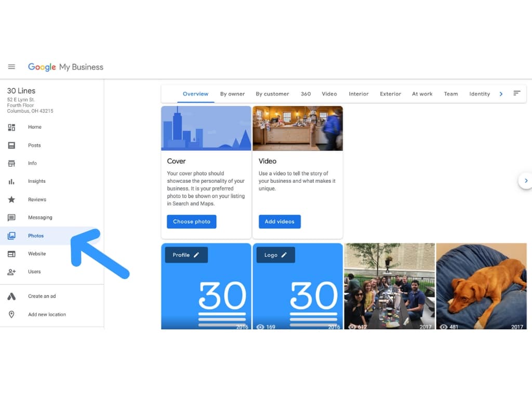The image size is (532, 399).
Task: Open the Video tab
Action: pos(329,94)
